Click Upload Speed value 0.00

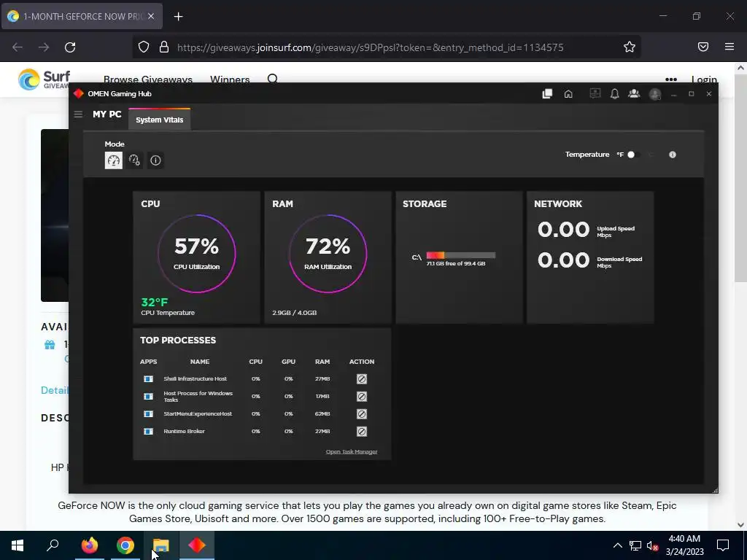564,230
